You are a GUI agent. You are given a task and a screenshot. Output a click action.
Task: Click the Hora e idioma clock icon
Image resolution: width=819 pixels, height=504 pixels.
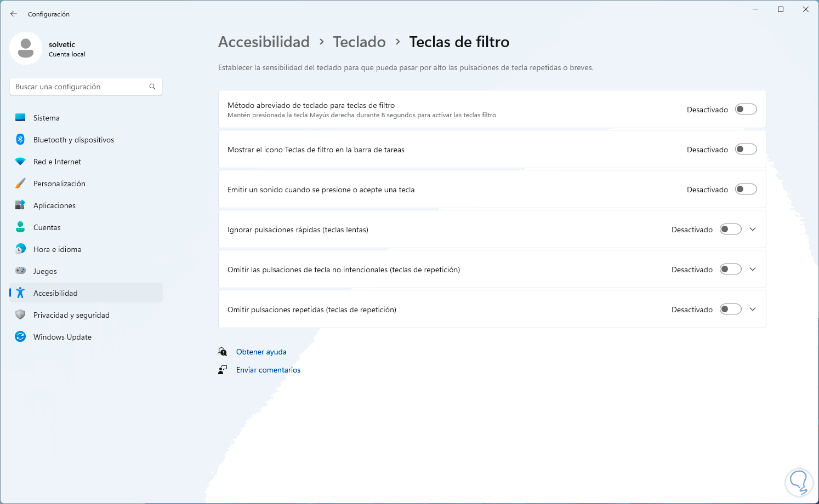(20, 249)
